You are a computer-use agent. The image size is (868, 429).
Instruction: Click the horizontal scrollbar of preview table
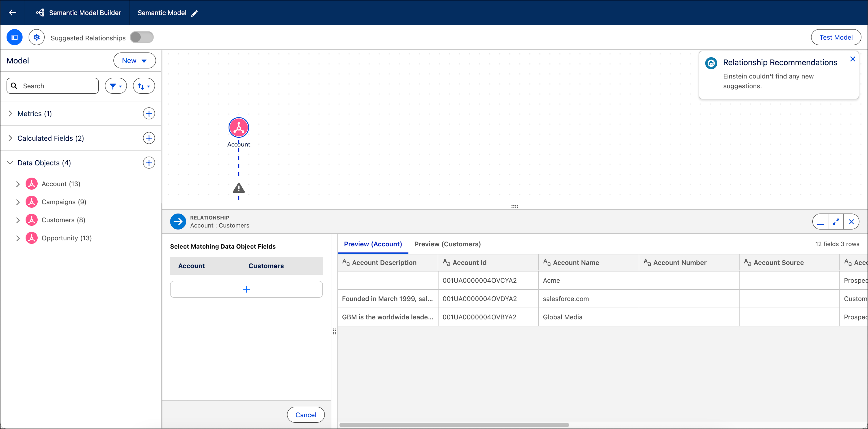454,425
